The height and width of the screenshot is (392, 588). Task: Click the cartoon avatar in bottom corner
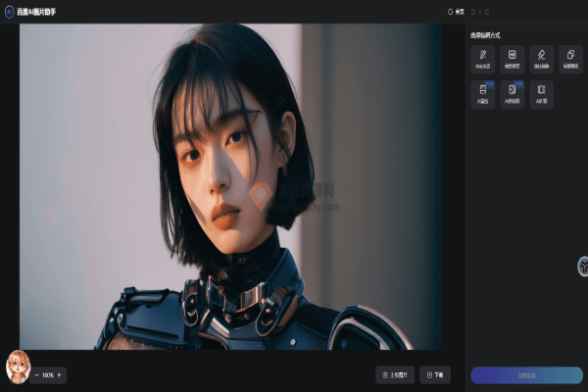pyautogui.click(x=18, y=366)
